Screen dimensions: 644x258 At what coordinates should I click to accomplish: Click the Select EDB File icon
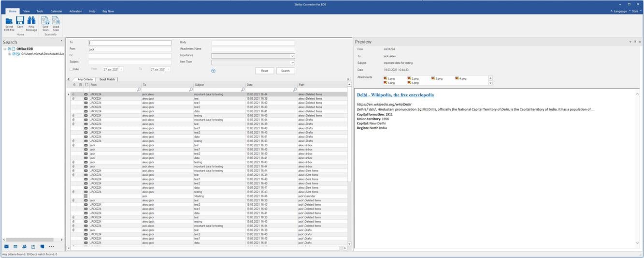point(9,21)
